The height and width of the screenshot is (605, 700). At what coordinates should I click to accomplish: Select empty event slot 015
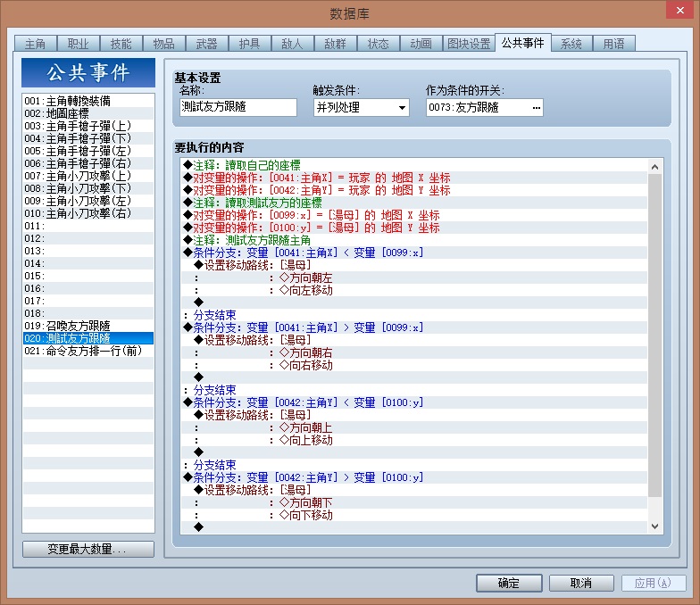point(87,276)
